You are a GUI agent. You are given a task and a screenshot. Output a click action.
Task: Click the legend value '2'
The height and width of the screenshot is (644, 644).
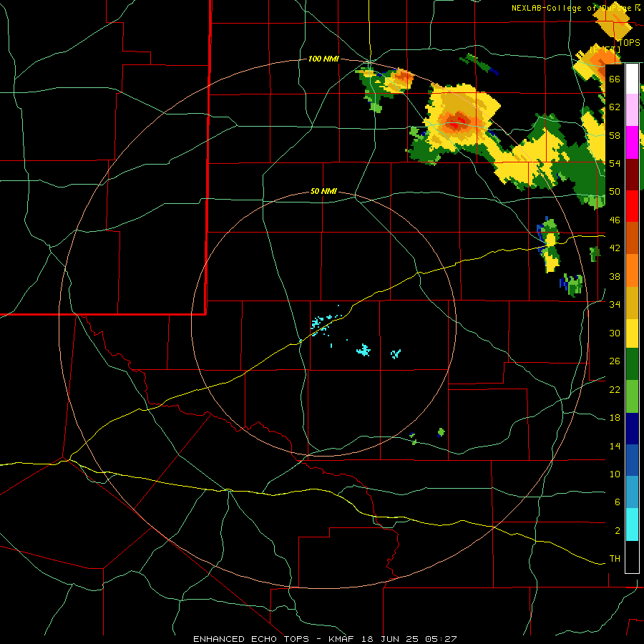point(618,530)
